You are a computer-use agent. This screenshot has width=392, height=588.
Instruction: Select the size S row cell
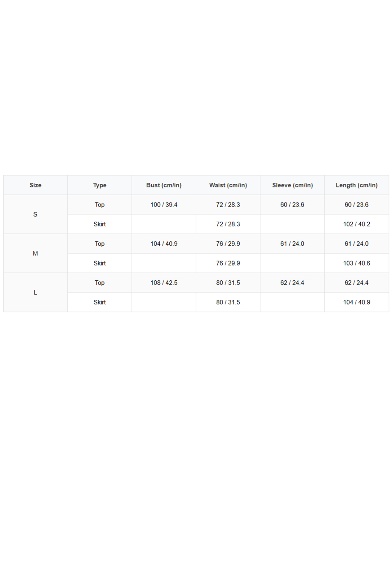pyautogui.click(x=35, y=214)
